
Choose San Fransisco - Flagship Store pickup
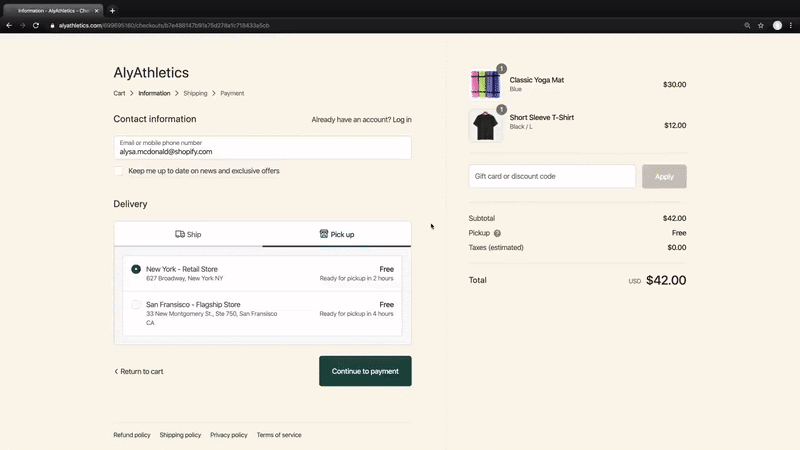(x=136, y=305)
